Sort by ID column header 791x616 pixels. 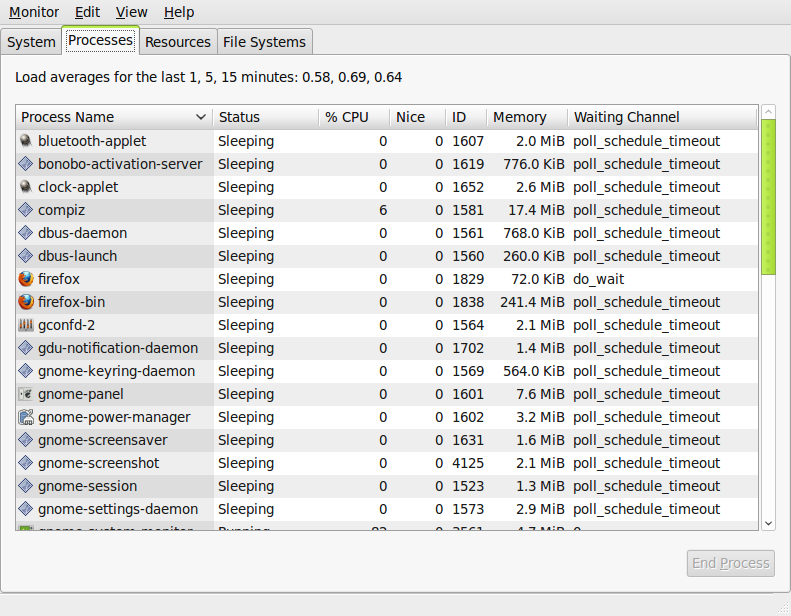pyautogui.click(x=466, y=117)
